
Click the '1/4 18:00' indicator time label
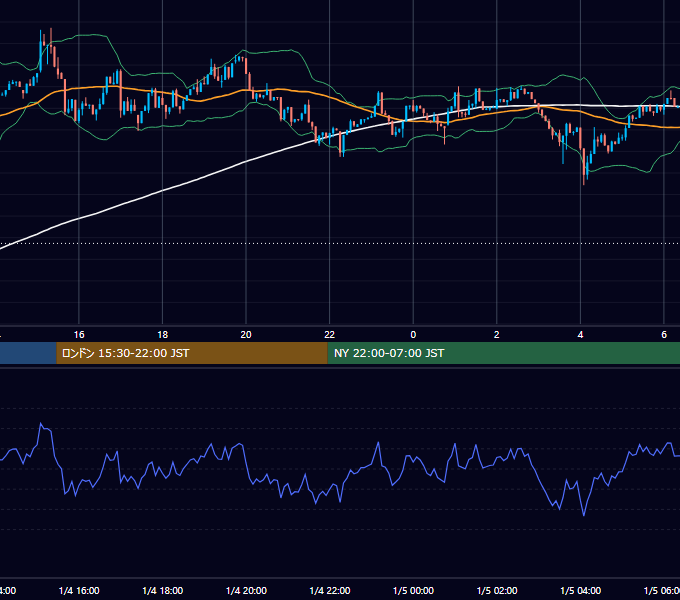point(163,591)
